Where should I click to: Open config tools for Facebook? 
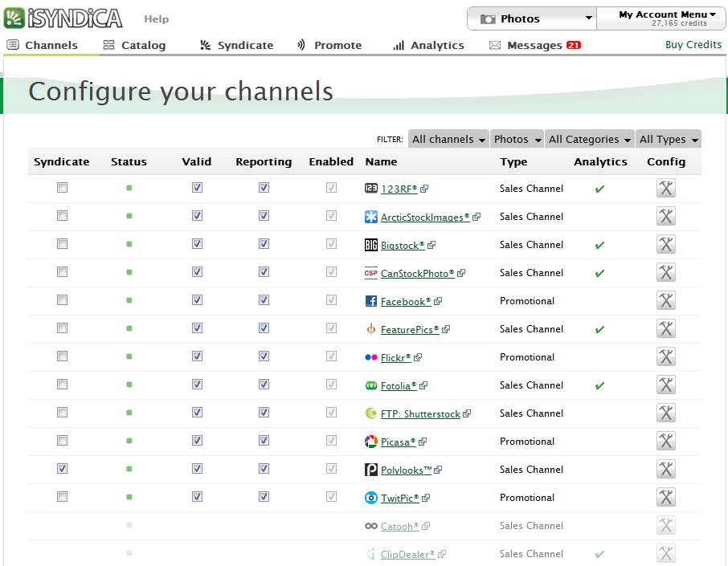pyautogui.click(x=666, y=300)
